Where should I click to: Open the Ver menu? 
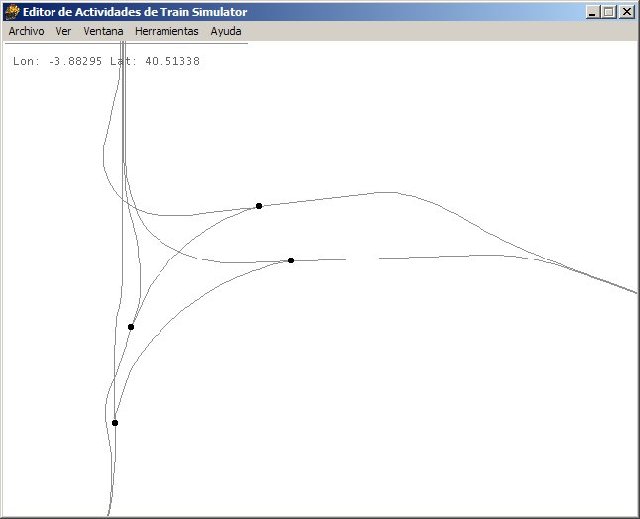(63, 31)
